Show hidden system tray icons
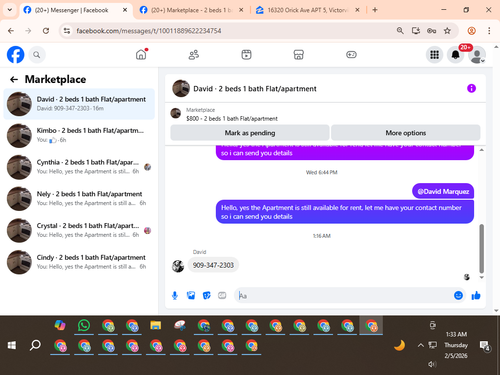Image resolution: width=500 pixels, height=375 pixels. [421, 345]
